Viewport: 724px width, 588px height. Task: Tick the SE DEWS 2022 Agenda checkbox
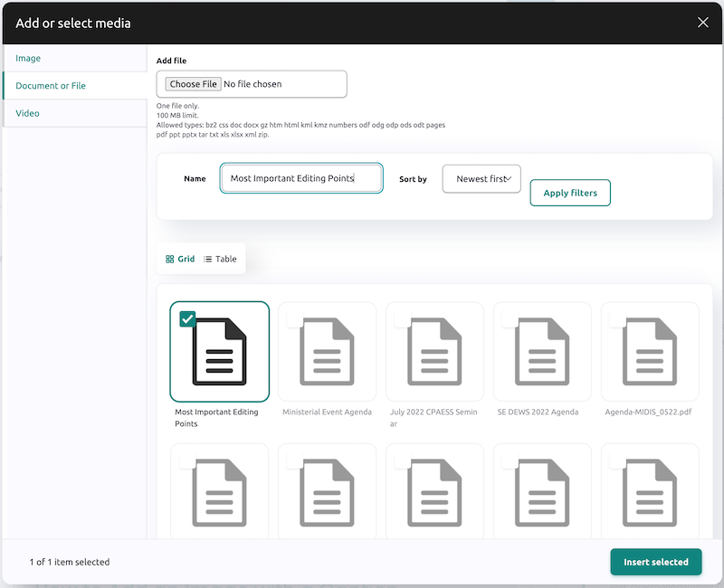510,319
